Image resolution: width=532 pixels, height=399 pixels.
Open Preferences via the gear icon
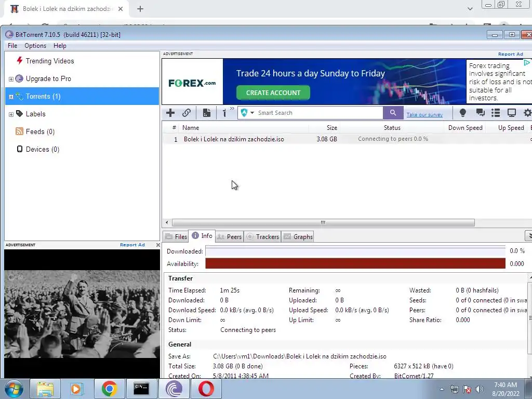click(x=528, y=113)
